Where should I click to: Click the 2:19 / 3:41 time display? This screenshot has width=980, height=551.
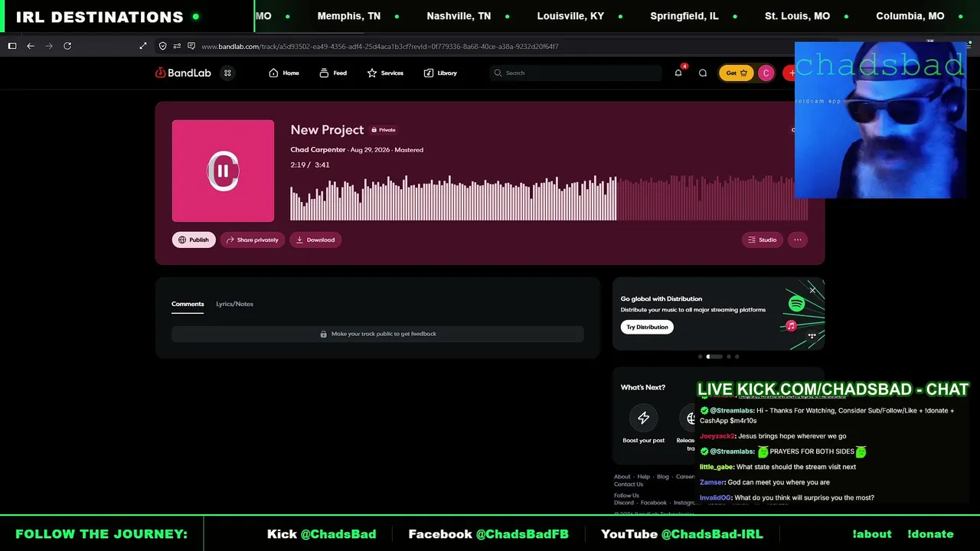click(x=310, y=165)
